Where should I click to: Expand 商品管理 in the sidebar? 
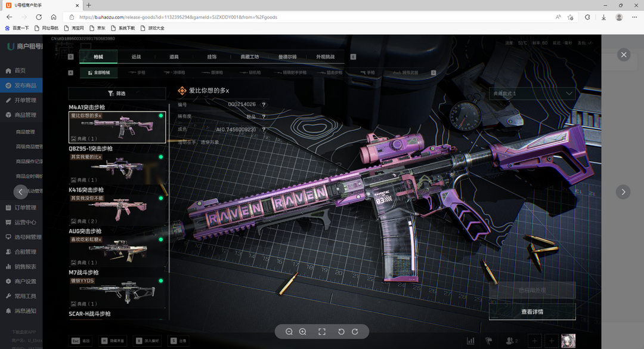(26, 115)
